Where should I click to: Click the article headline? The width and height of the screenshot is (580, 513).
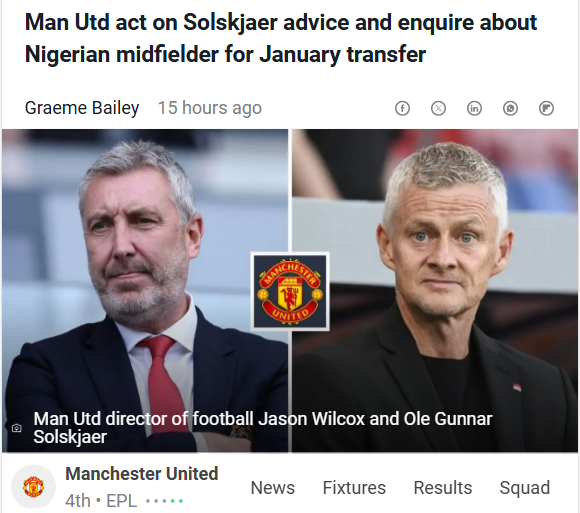point(281,38)
